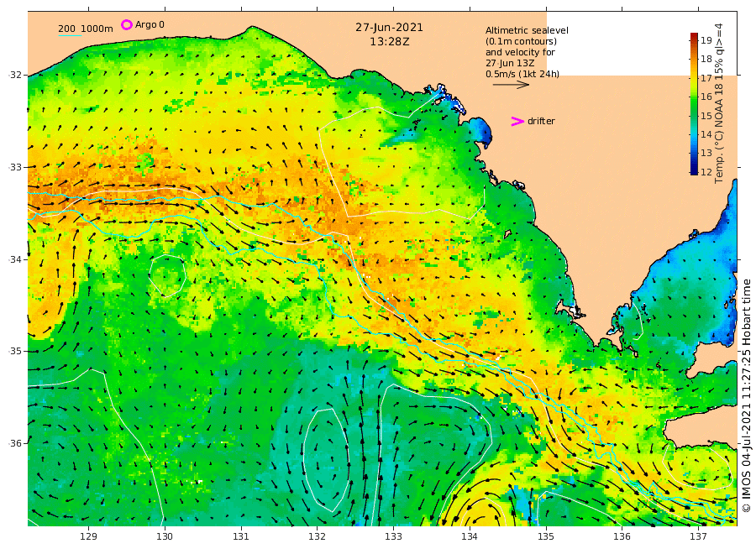The width and height of the screenshot is (756, 554).
Task: Click longitude label 133 on the axis
Action: point(393,536)
